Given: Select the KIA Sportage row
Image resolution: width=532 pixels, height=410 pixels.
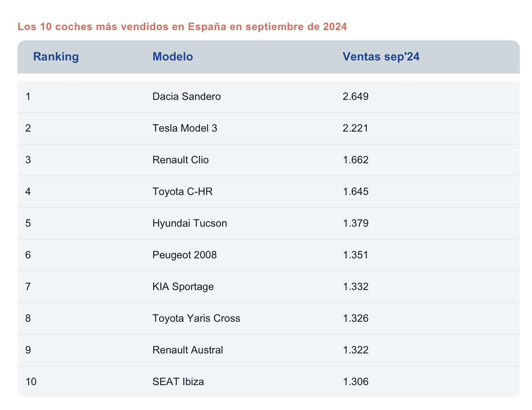Looking at the screenshot, I should pos(183,287).
